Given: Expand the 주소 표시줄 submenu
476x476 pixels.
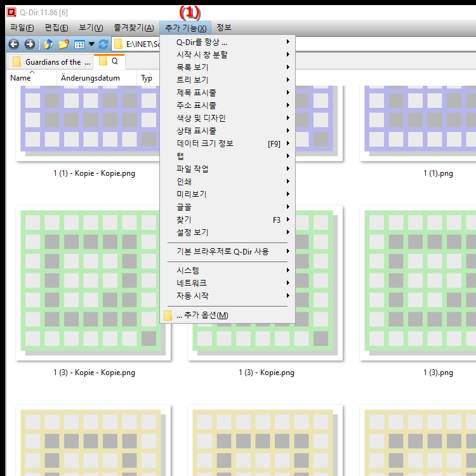Looking at the screenshot, I should 227,105.
